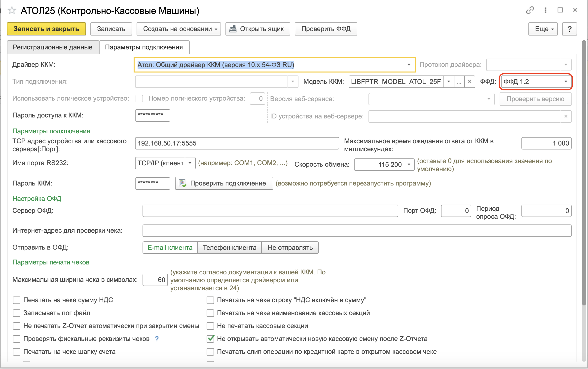Screen dimensions: 588x369
Task: Enable Печатать слип операции по кредитной карте
Action: [x=210, y=352]
